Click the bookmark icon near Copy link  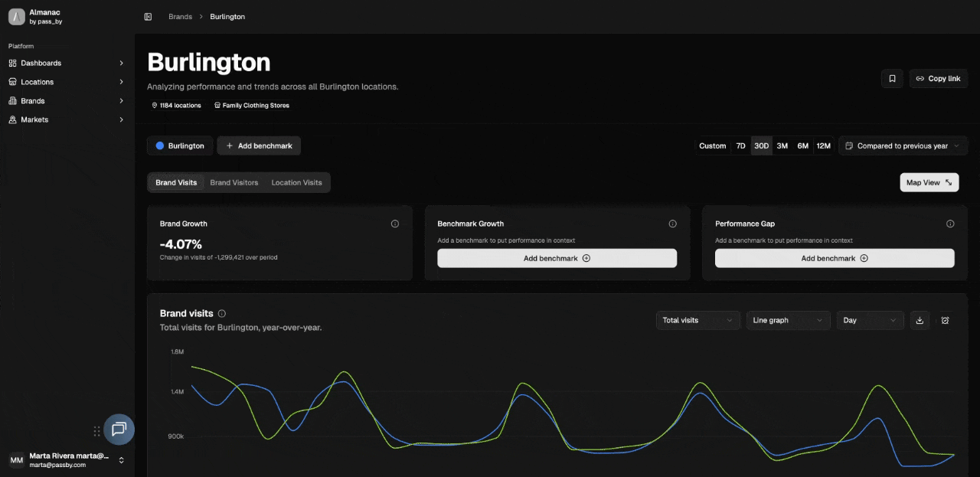892,79
